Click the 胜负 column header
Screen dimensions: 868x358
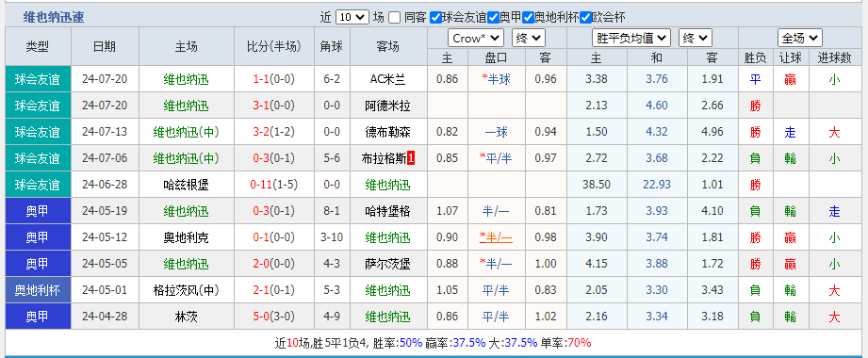(x=755, y=57)
